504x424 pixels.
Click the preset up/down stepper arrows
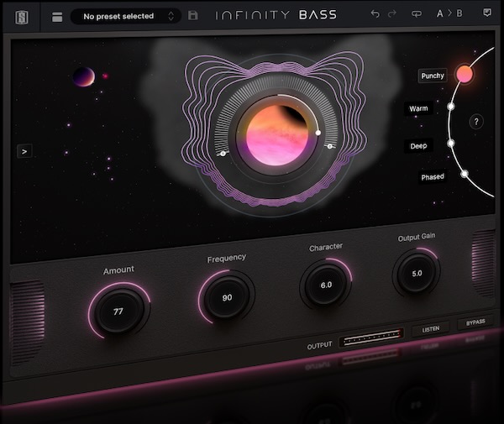[171, 16]
